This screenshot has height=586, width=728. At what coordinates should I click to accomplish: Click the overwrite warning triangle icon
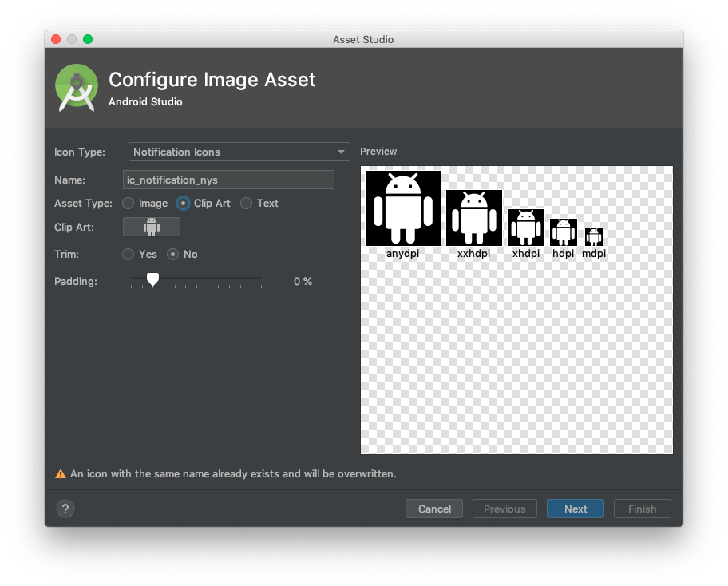pos(61,474)
